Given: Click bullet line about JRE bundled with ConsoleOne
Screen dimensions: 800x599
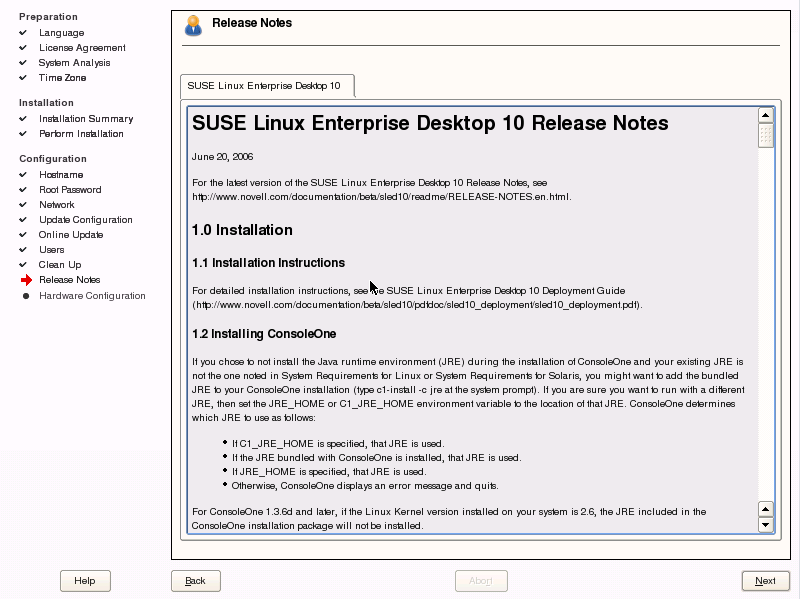Looking at the screenshot, I should click(x=377, y=458).
